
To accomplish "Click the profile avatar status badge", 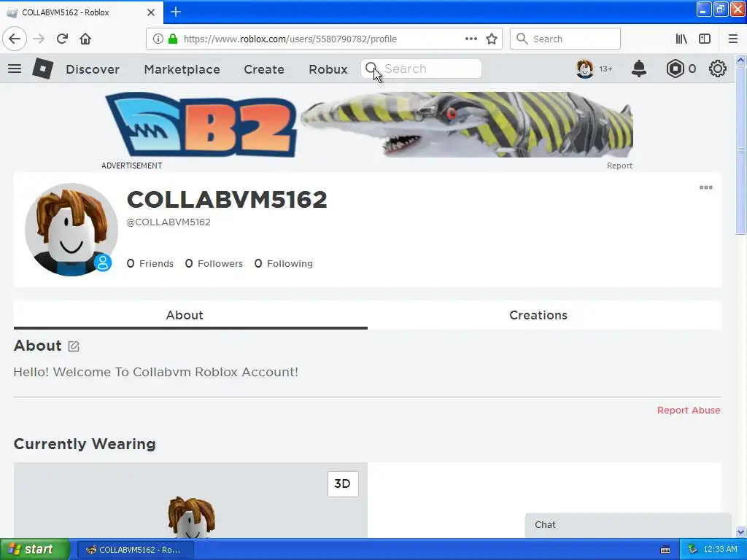I will click(x=102, y=262).
